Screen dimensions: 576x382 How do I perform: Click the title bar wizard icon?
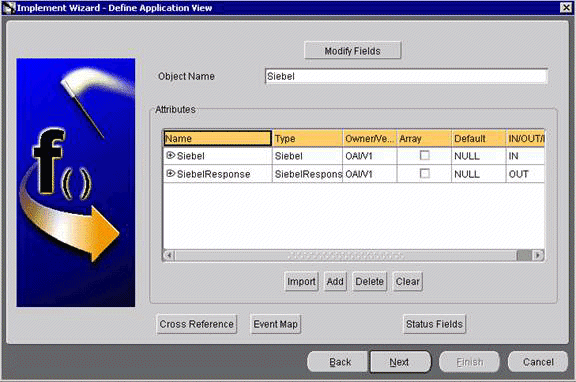pos(9,8)
